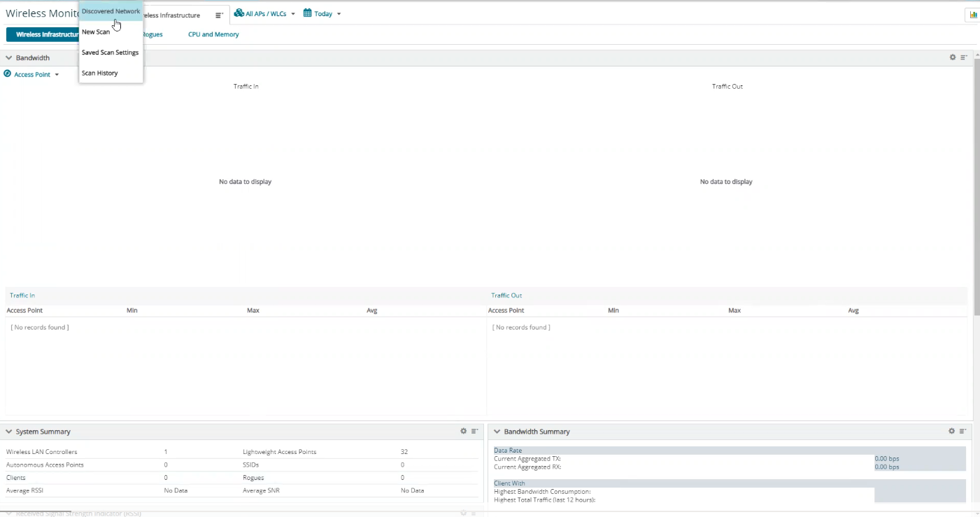Sort Traffic Out table by Max column
980x517 pixels.
[x=734, y=311]
